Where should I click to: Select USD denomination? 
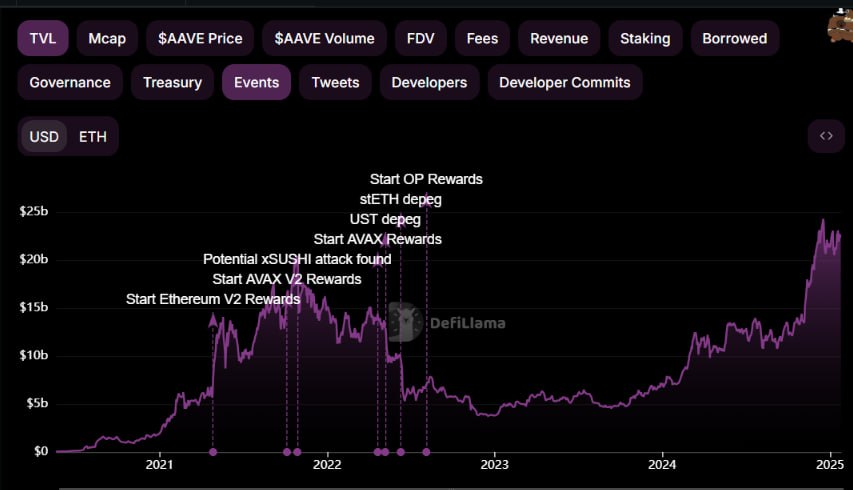point(44,136)
